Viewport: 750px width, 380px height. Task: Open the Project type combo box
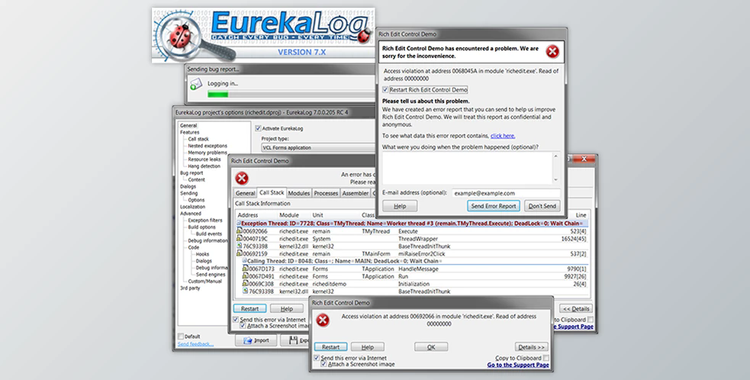[318, 147]
